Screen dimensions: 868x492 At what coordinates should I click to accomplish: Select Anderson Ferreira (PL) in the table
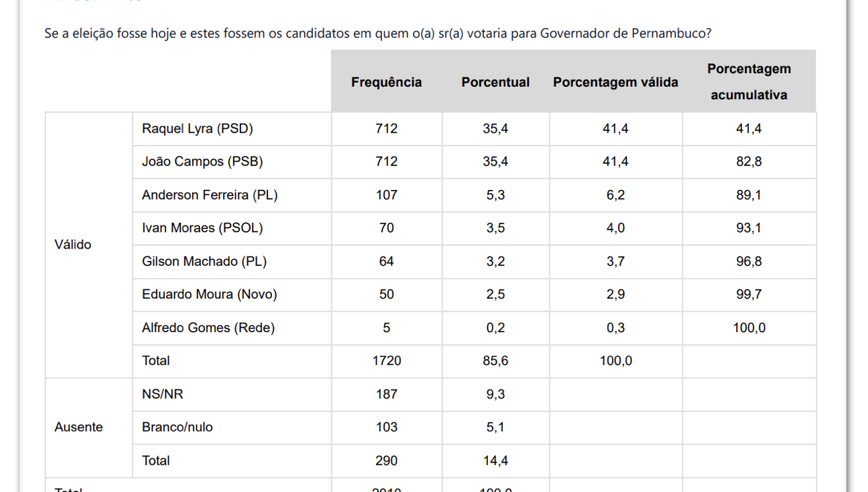click(209, 195)
